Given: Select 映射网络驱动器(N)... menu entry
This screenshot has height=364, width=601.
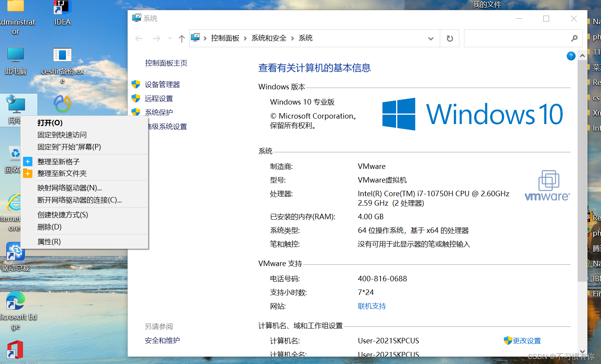Looking at the screenshot, I should pos(84,188).
